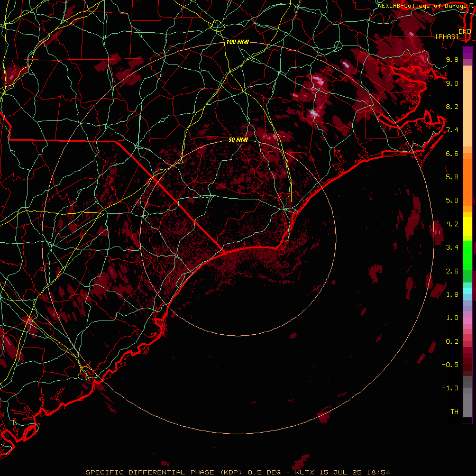Select the 5.0 value on the color scale

[x=452, y=200]
